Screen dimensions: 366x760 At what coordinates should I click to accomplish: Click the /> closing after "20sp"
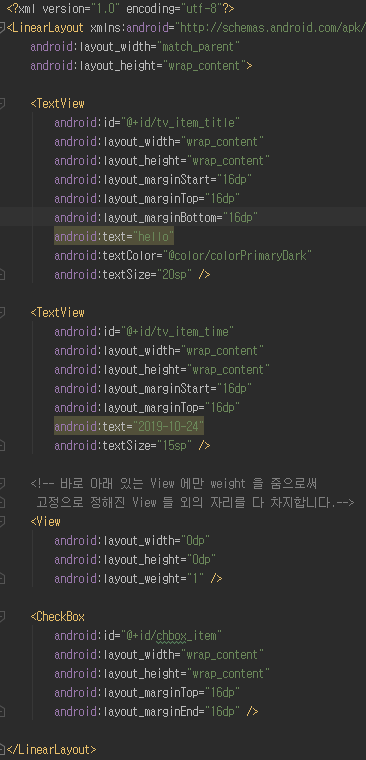coord(204,275)
